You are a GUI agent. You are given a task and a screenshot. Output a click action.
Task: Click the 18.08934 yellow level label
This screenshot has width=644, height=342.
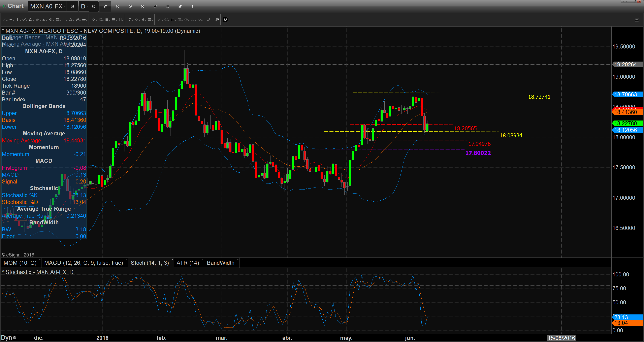(511, 135)
